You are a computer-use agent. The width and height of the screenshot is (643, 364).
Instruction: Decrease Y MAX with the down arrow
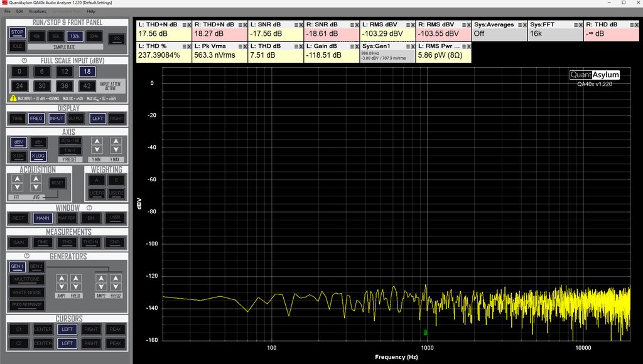[x=116, y=149]
